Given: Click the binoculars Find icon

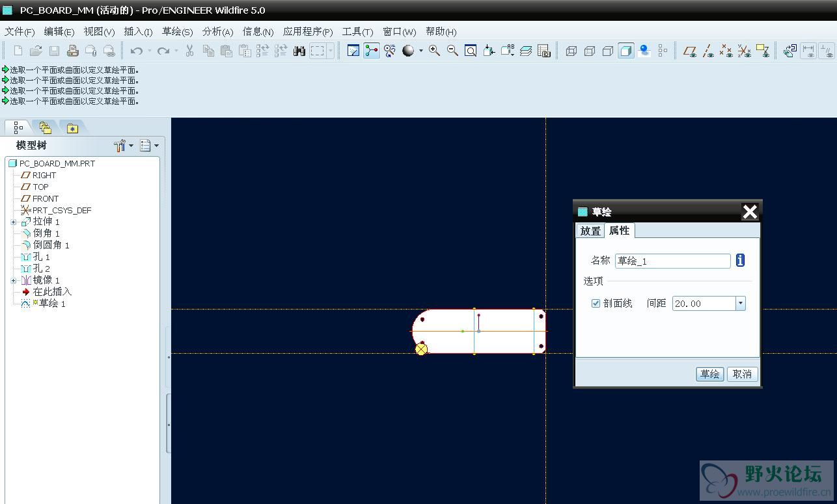Looking at the screenshot, I should tap(299, 51).
